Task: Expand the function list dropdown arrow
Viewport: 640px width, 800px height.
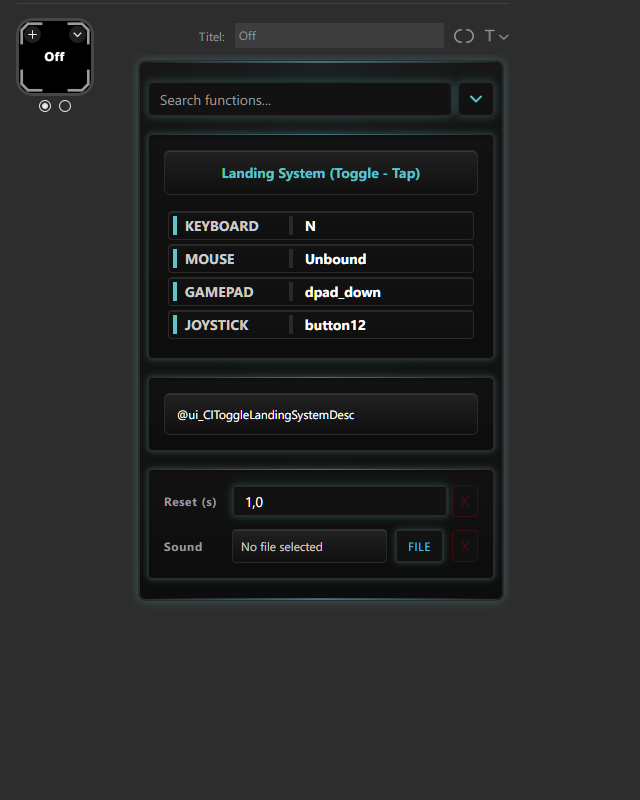Action: [476, 99]
